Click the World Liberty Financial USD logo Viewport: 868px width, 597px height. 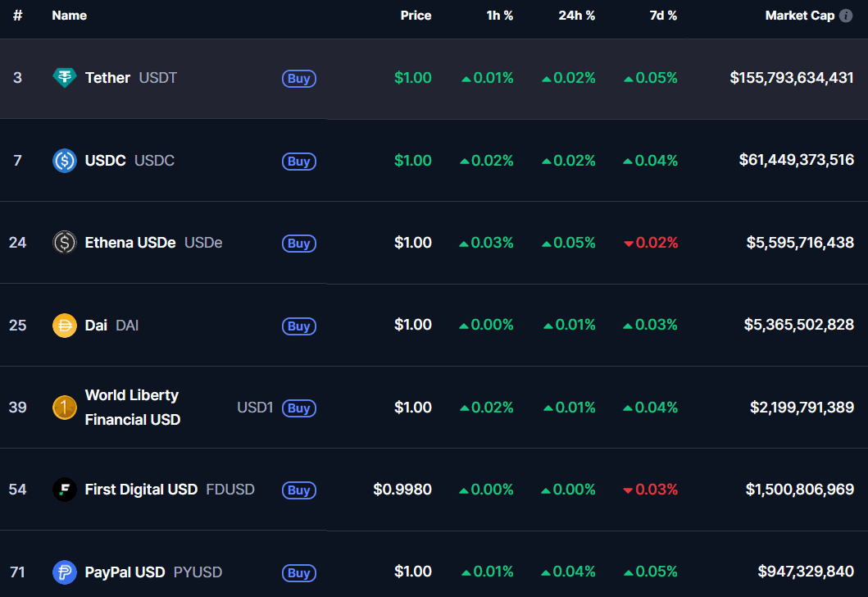tap(64, 408)
